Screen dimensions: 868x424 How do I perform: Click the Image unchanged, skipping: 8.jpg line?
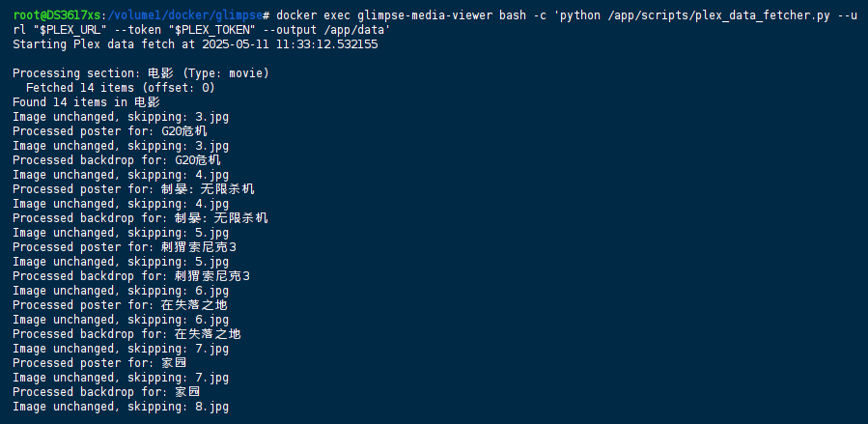121,407
